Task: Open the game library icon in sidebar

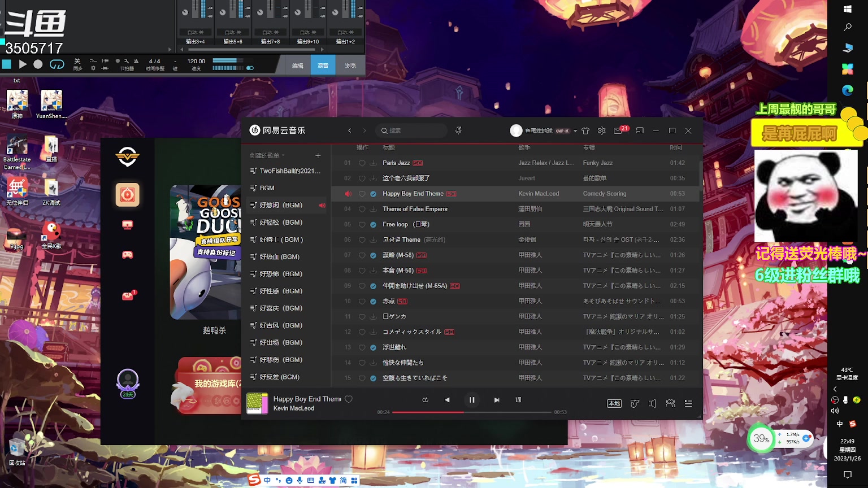Action: [128, 195]
